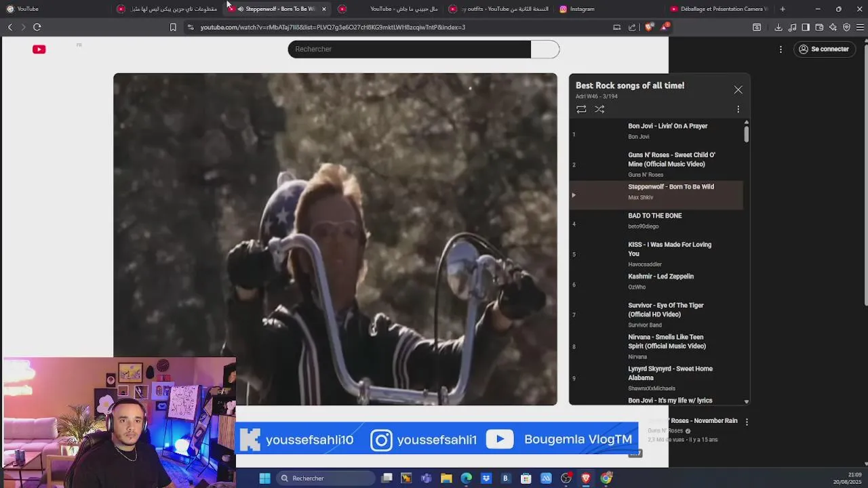Open the Brave Wallet icon
868x488 pixels.
pyautogui.click(x=819, y=27)
